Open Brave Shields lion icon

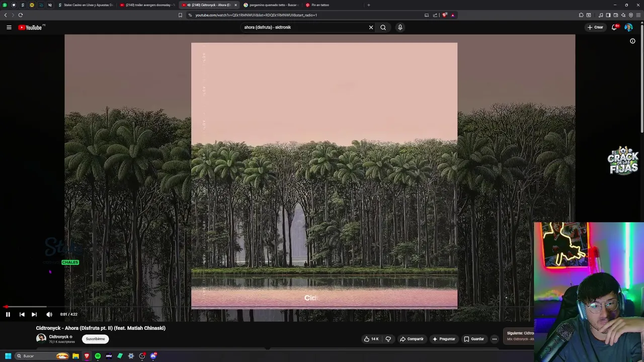pyautogui.click(x=445, y=15)
